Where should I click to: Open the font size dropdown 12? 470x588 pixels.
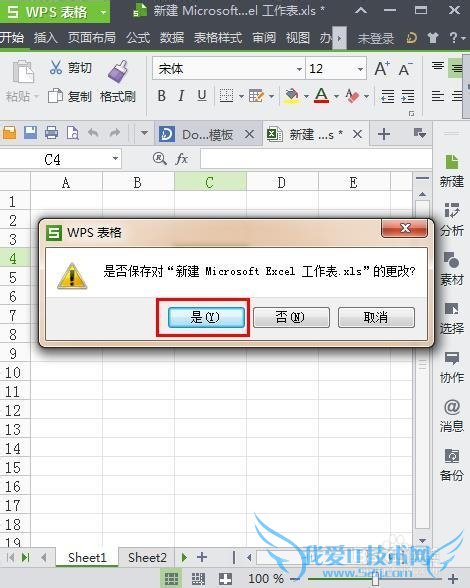pos(360,69)
